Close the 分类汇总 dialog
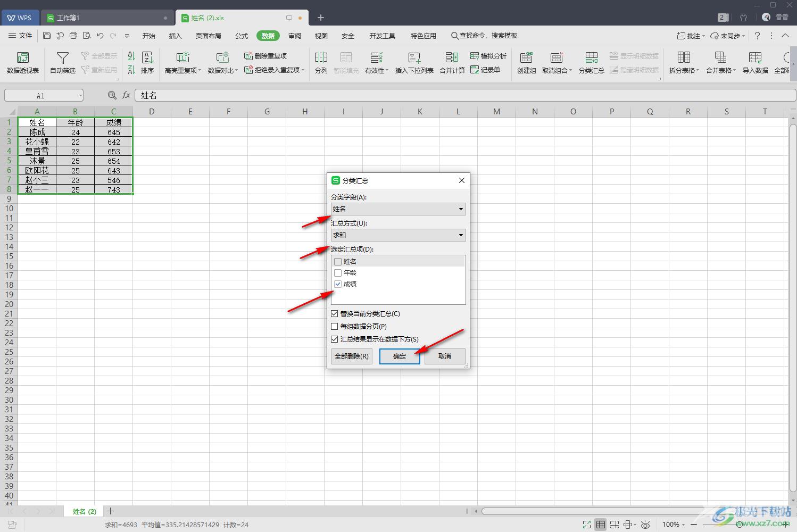The width and height of the screenshot is (797, 532). coord(462,180)
